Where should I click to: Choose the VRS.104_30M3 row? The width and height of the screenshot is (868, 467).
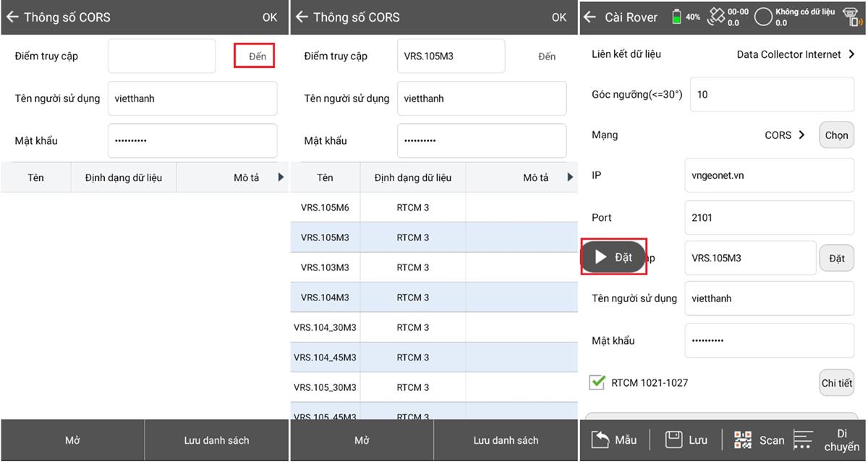coord(325,327)
